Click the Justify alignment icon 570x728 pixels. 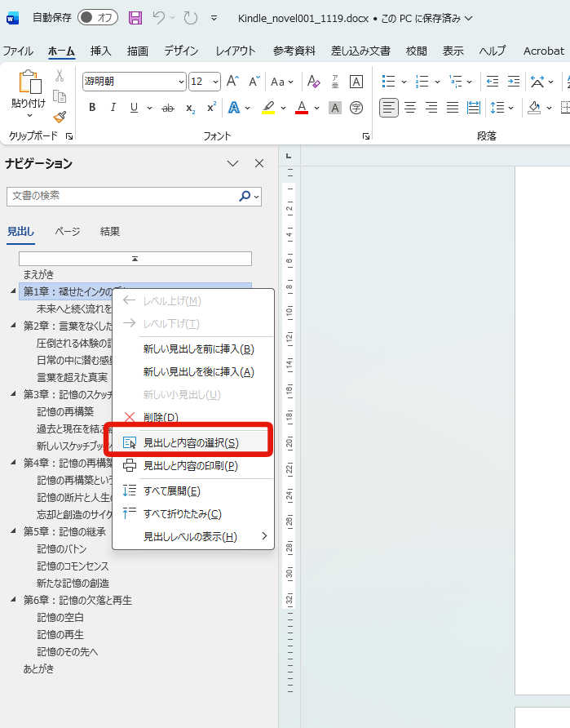tap(453, 109)
